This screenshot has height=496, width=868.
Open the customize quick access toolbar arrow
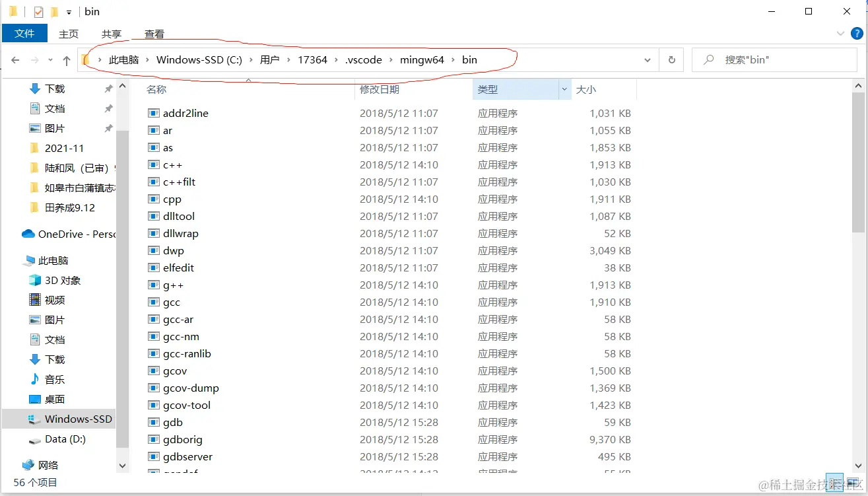pos(68,11)
